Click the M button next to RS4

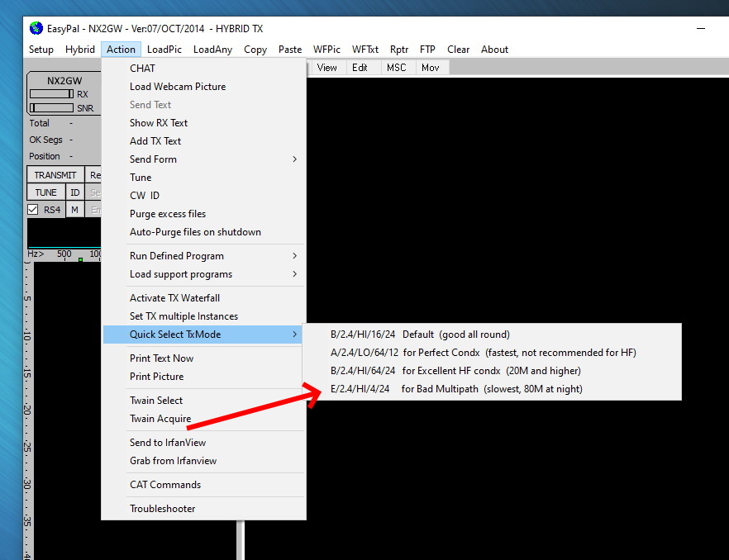[x=74, y=210]
